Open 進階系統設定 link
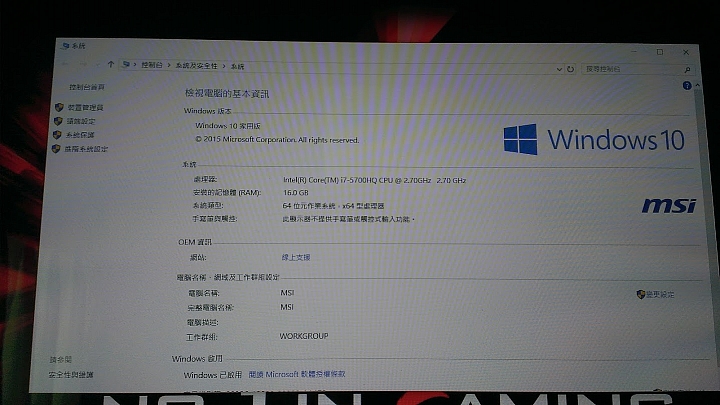This screenshot has width=720, height=405. (x=86, y=149)
